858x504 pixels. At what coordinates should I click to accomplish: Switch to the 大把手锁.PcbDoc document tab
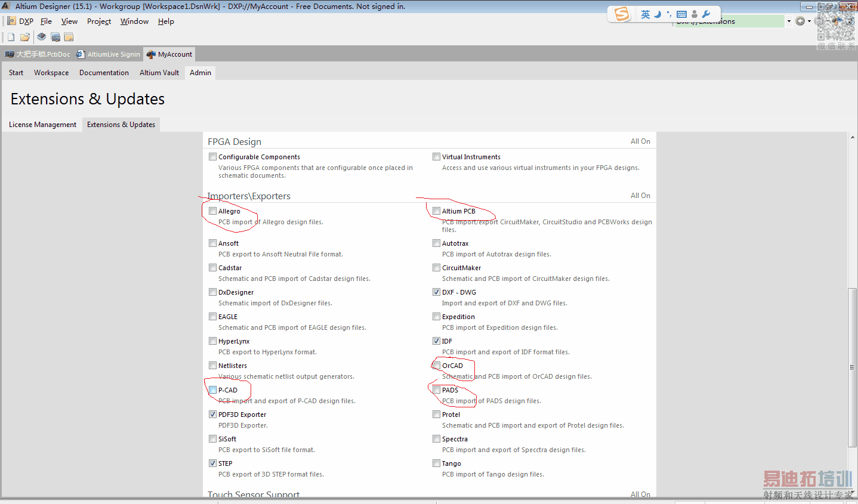coord(37,54)
